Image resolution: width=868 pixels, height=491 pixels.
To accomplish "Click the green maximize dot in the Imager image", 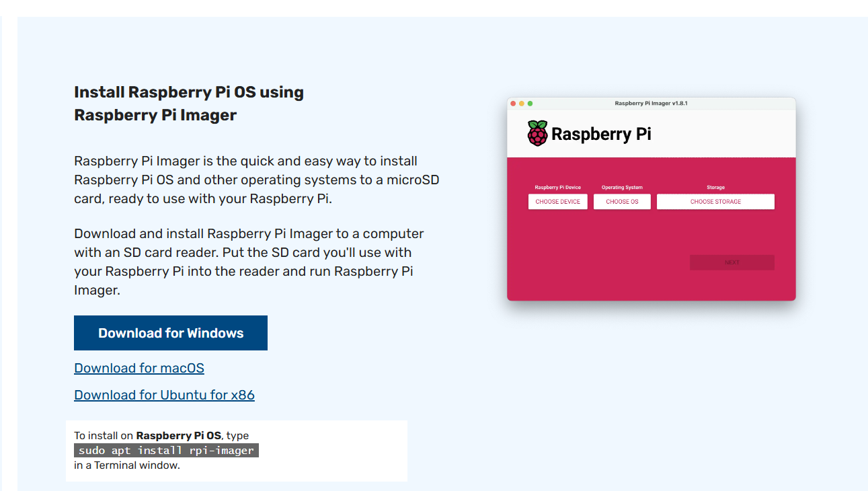I will (530, 104).
